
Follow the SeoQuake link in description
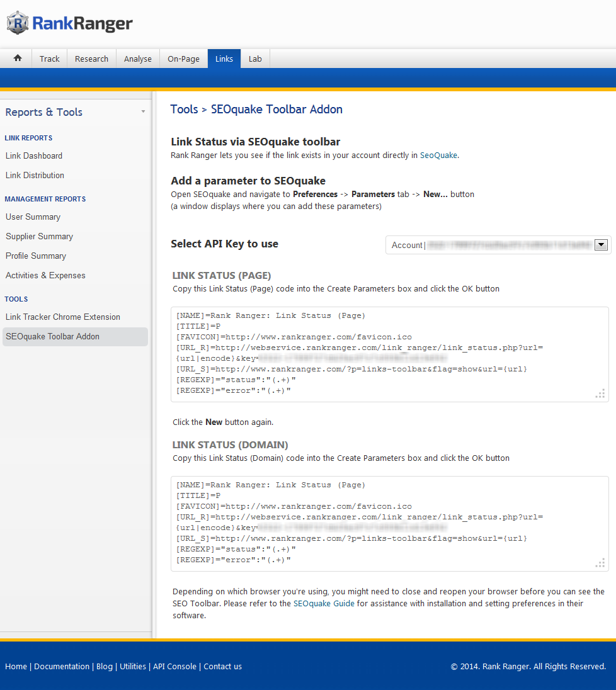[438, 155]
